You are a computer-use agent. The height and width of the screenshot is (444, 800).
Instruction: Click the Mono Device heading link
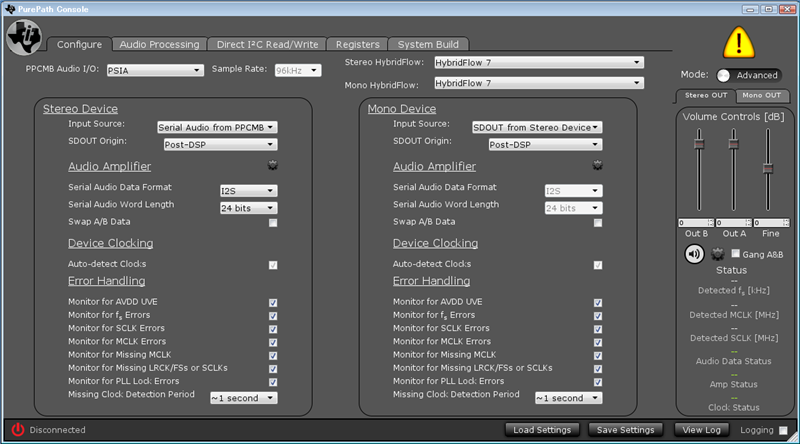(402, 109)
